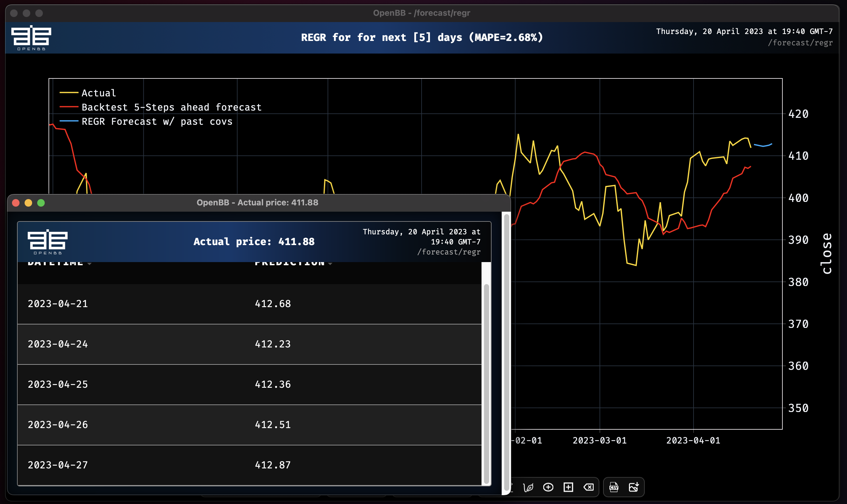Minimize the Actual price window
The width and height of the screenshot is (847, 504).
[x=29, y=203]
